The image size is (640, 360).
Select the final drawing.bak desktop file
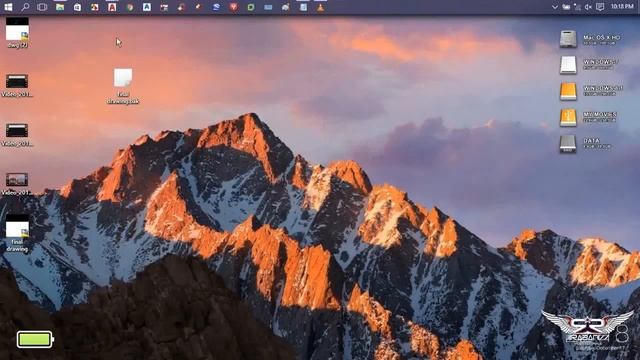123,86
